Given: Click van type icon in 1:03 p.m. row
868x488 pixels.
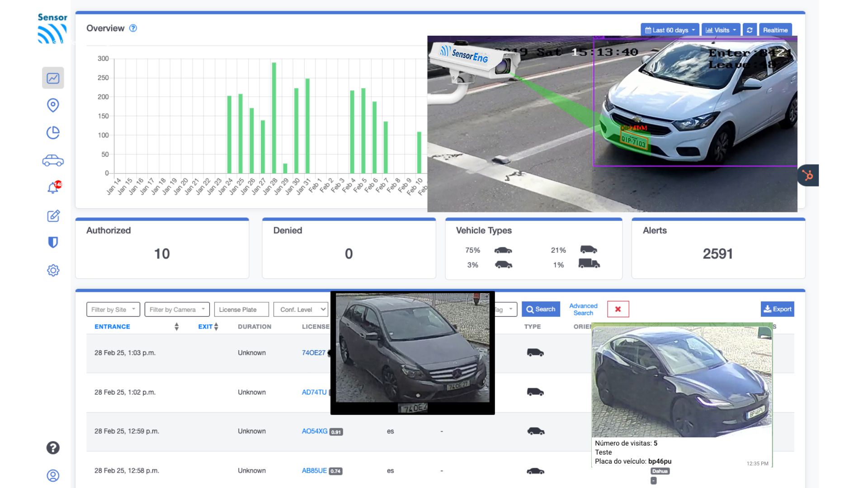Looking at the screenshot, I should tap(535, 353).
